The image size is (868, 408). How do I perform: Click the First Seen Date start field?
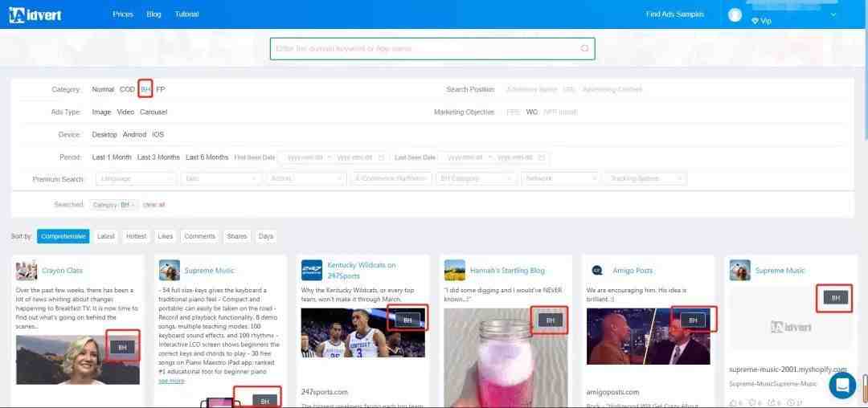(305, 157)
